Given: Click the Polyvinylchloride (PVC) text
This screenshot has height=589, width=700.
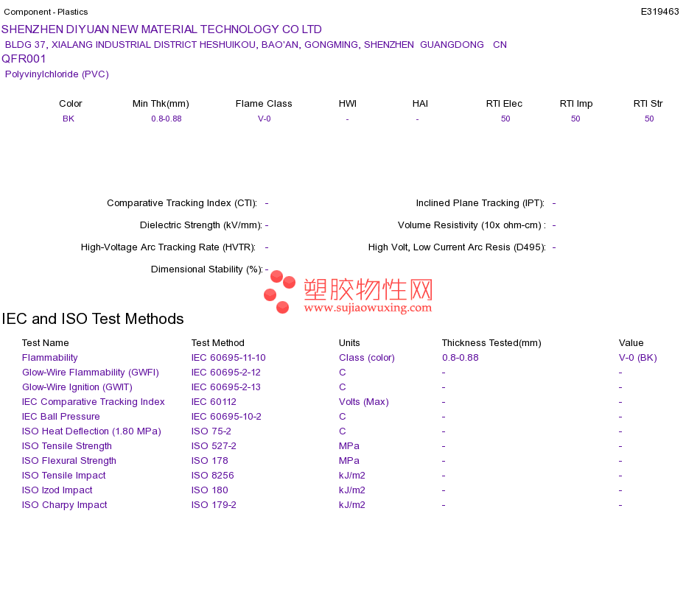Looking at the screenshot, I should tap(57, 74).
